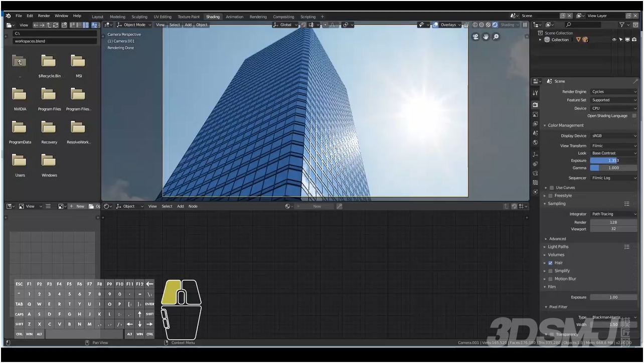Open the Active Tool properties tab
The image size is (644, 363).
[x=535, y=93]
